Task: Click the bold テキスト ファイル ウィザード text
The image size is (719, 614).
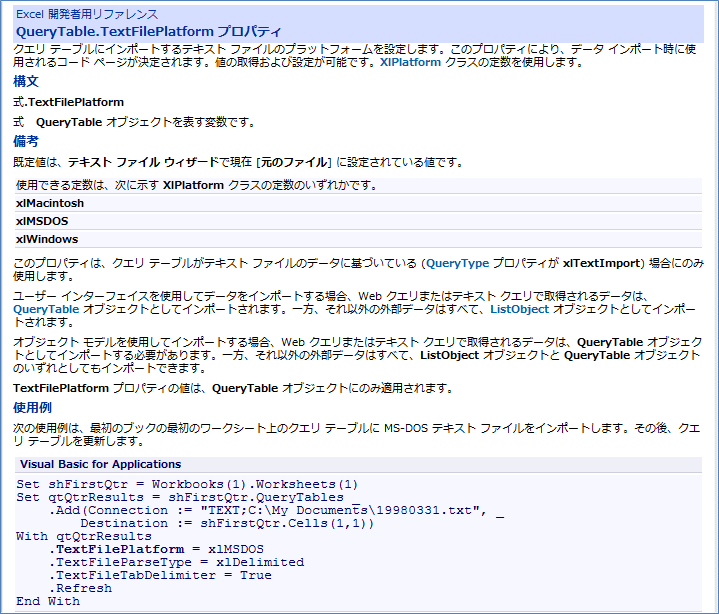Action: [144, 162]
